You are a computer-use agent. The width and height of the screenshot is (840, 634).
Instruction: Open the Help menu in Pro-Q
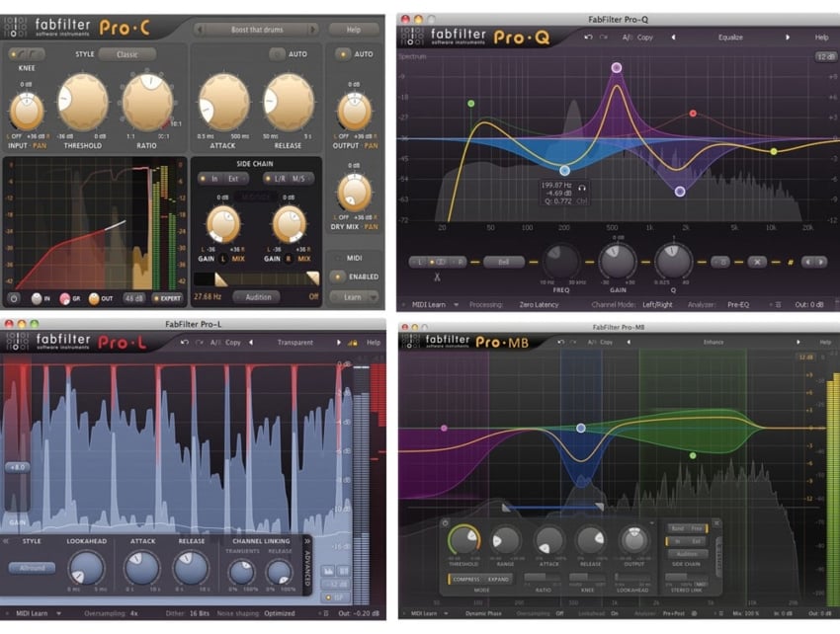(821, 37)
